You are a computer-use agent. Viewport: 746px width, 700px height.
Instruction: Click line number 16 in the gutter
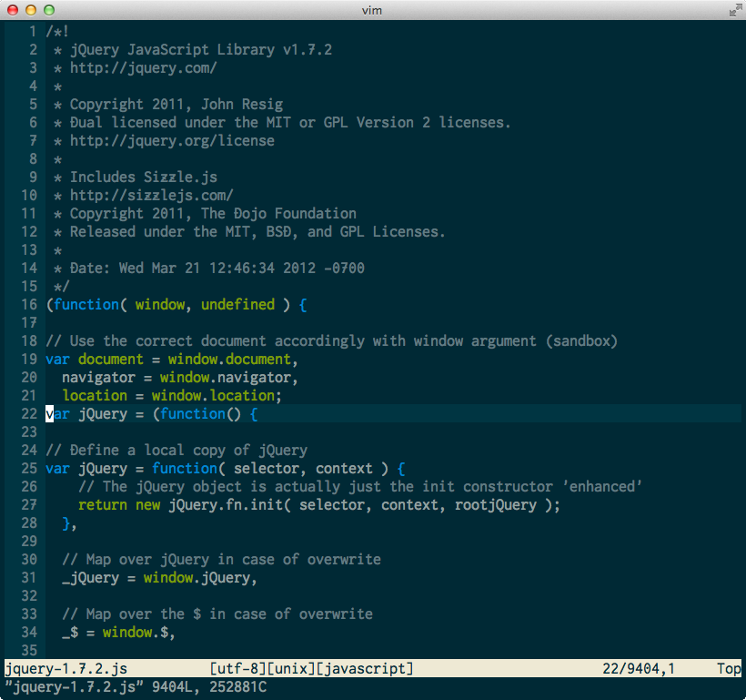[x=29, y=304]
